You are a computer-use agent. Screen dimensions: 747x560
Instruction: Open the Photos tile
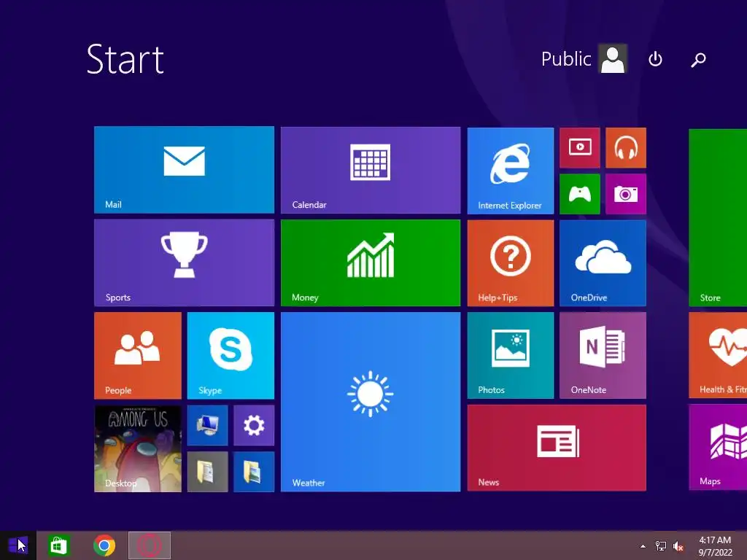[x=510, y=355]
